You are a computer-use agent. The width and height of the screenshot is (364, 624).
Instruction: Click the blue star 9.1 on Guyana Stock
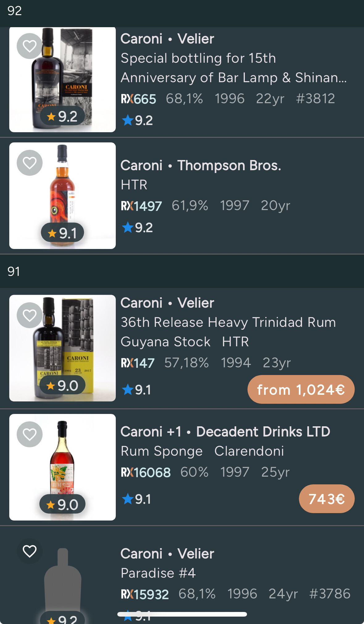pyautogui.click(x=136, y=390)
